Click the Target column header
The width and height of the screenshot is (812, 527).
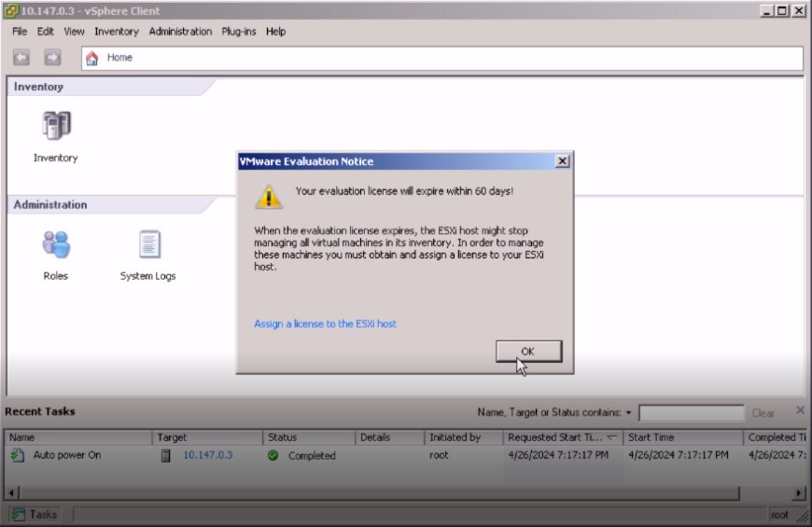pyautogui.click(x=207, y=437)
